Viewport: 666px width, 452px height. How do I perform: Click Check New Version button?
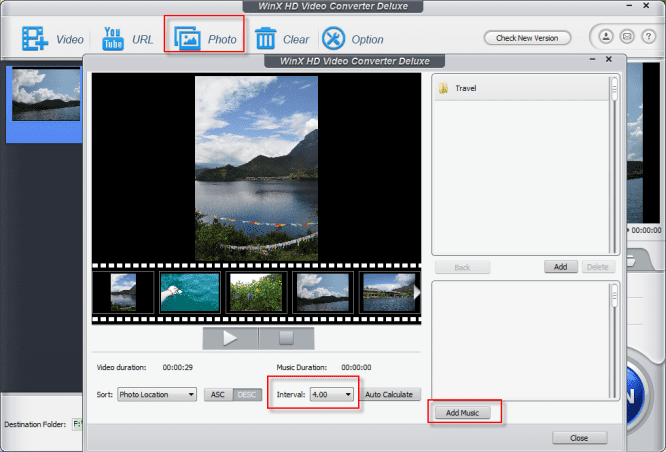click(527, 38)
